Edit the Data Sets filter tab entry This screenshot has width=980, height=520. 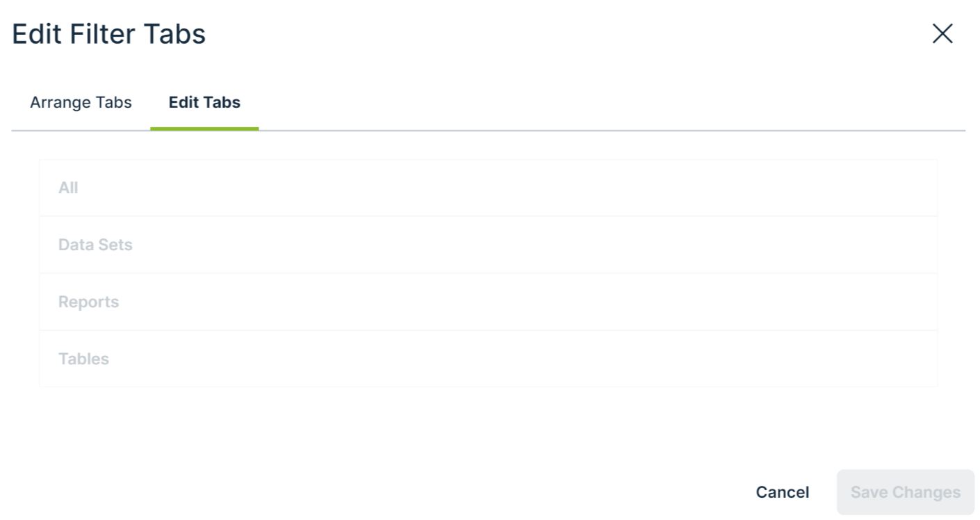coord(95,245)
